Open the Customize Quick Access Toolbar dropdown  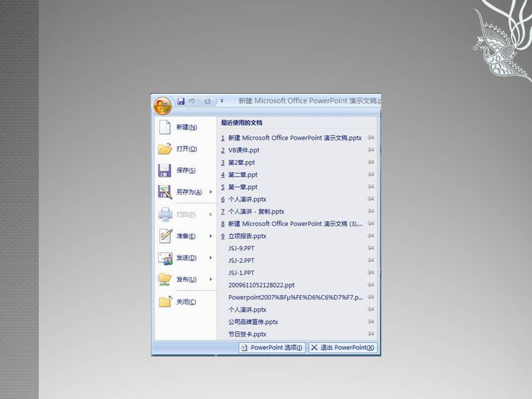[222, 101]
